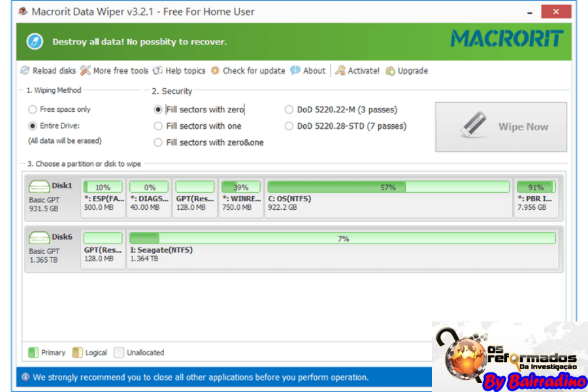
Task: Click the Disk6 Basic GPT 1.365 TB header
Action: coord(52,249)
